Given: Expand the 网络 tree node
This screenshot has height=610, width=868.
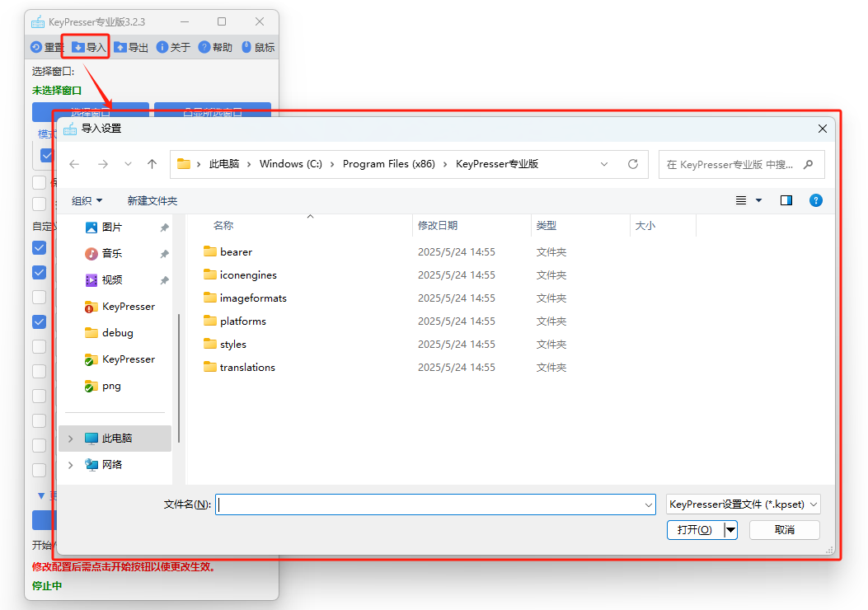Looking at the screenshot, I should click(x=70, y=465).
